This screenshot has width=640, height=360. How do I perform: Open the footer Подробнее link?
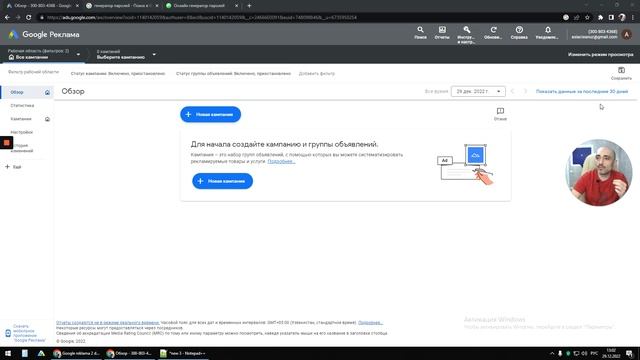tap(370, 322)
